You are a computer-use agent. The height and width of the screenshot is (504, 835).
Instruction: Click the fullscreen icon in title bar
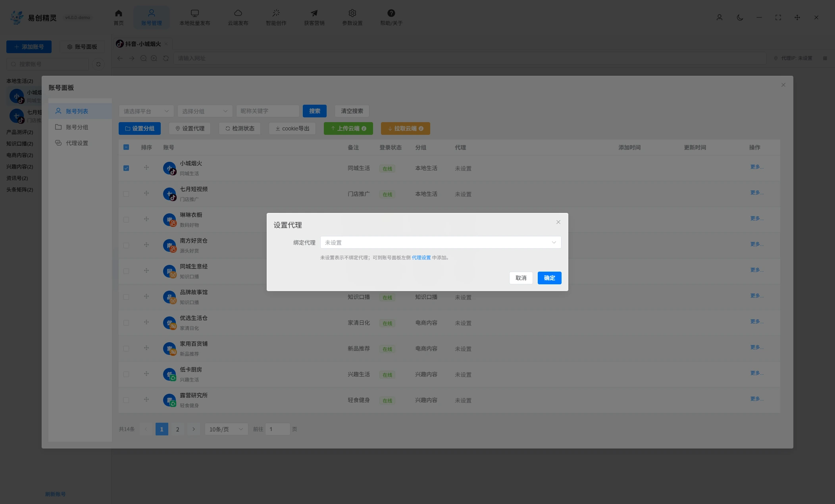pos(778,17)
